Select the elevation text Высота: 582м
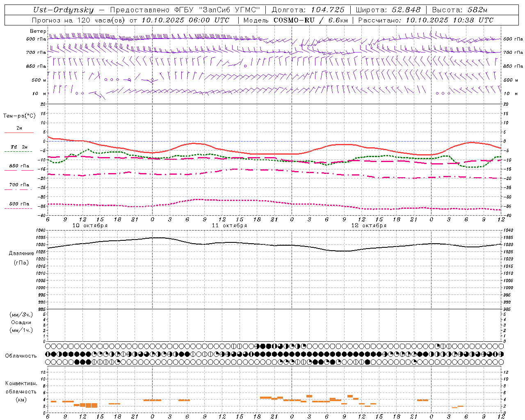The width and height of the screenshot is (525, 420). (x=460, y=10)
